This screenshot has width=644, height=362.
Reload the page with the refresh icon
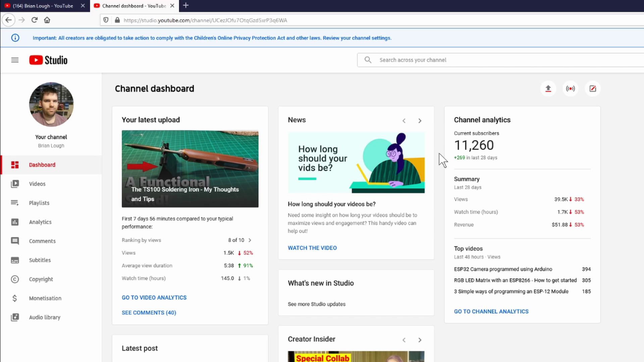(34, 20)
